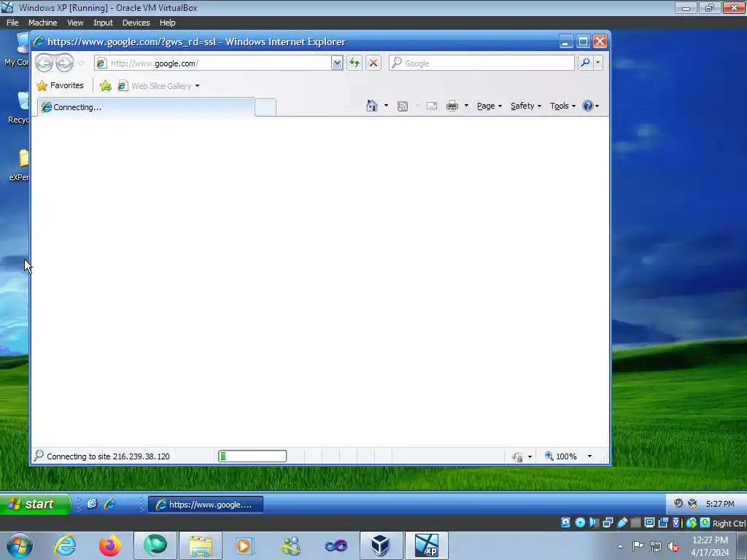Image resolution: width=747 pixels, height=560 pixels.
Task: Show hidden host tray icons arrow
Action: [x=620, y=546]
